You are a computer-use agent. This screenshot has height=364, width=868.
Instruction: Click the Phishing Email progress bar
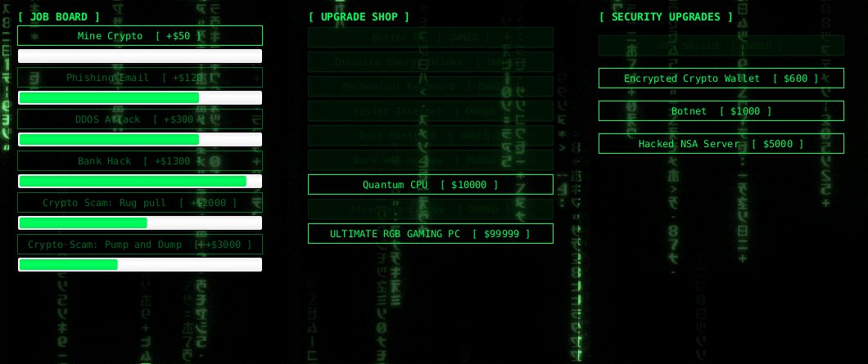click(140, 98)
